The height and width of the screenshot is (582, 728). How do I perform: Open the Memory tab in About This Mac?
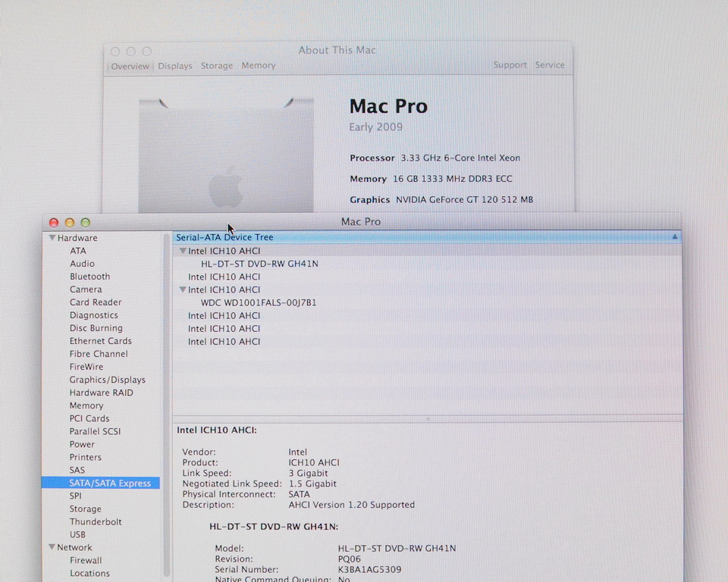259,65
